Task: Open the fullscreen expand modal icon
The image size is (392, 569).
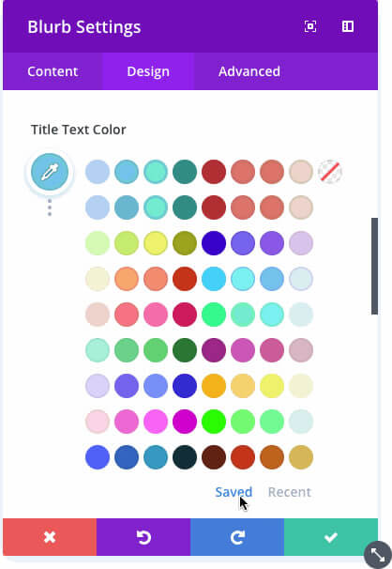Action: [310, 26]
